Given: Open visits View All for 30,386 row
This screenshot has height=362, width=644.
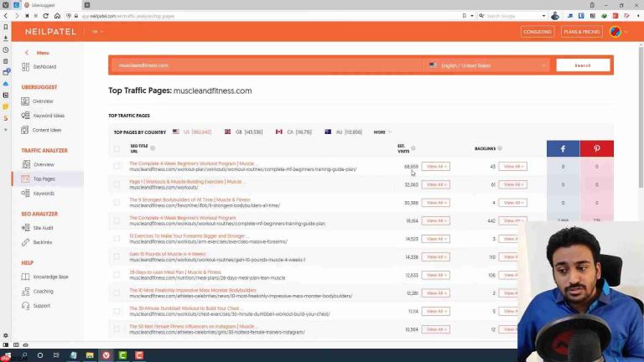Looking at the screenshot, I should coord(436,202).
